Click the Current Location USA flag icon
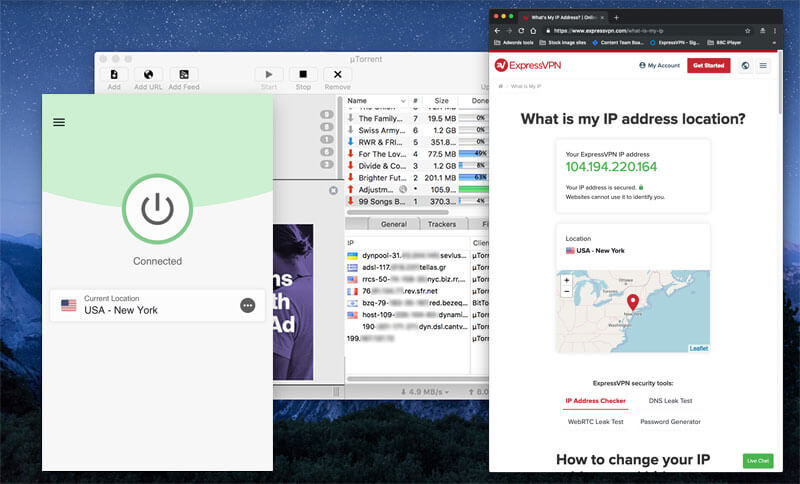This screenshot has width=800, height=484. [69, 305]
